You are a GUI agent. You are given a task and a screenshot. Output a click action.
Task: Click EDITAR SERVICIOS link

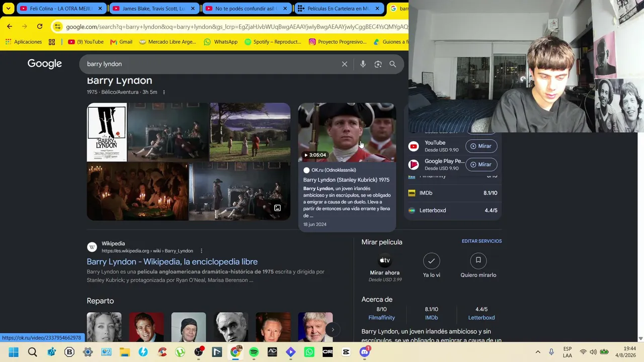[x=481, y=241]
